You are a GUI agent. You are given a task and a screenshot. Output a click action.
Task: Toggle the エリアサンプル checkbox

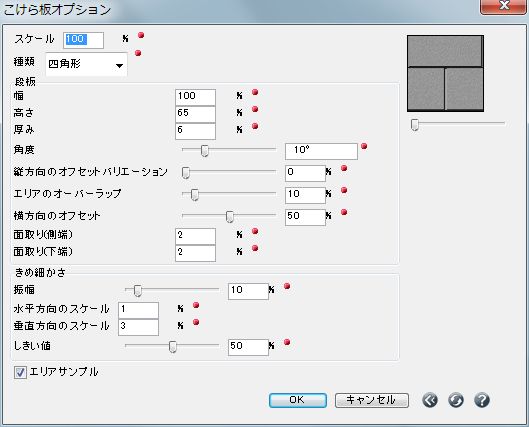(x=20, y=373)
